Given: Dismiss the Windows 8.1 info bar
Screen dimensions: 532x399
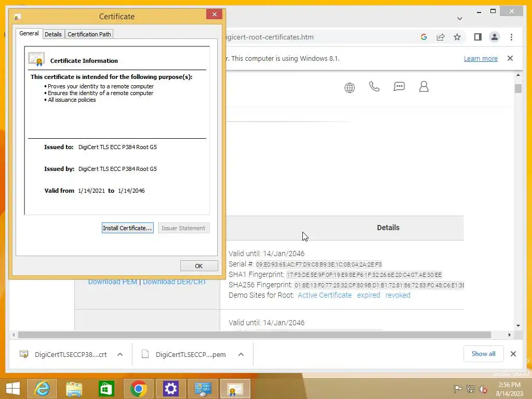Looking at the screenshot, I should [510, 58].
